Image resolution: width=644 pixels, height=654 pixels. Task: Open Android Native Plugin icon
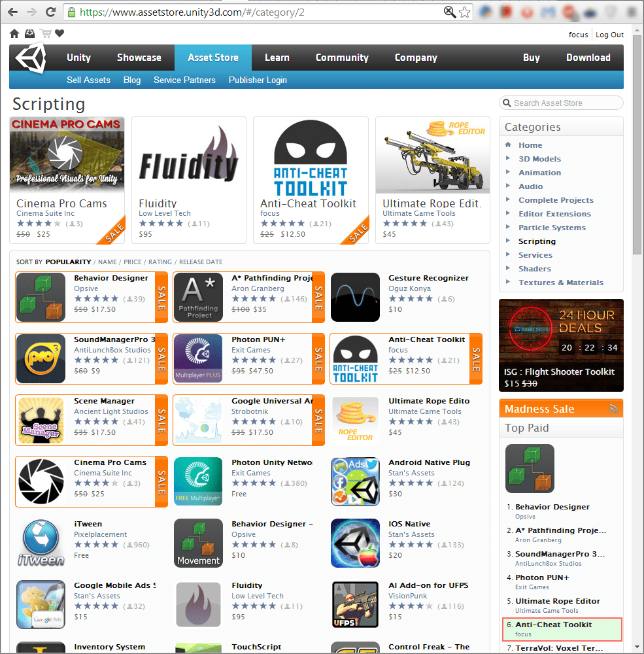[356, 481]
